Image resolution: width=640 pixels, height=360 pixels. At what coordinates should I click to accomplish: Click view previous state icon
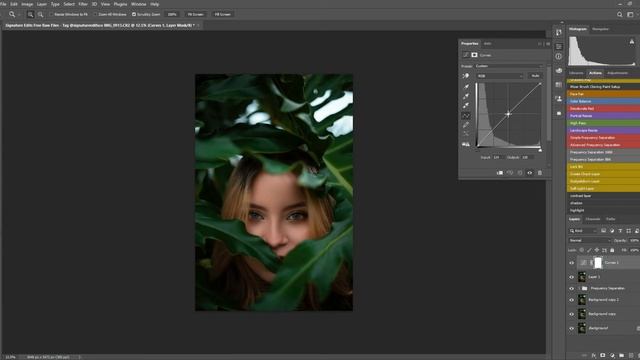click(510, 173)
